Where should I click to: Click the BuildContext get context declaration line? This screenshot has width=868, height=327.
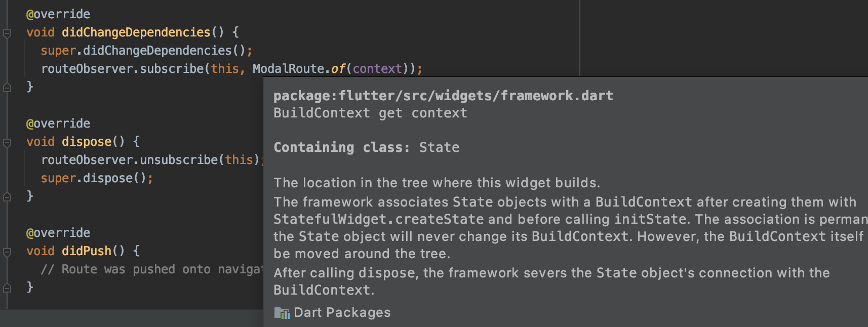coord(370,112)
